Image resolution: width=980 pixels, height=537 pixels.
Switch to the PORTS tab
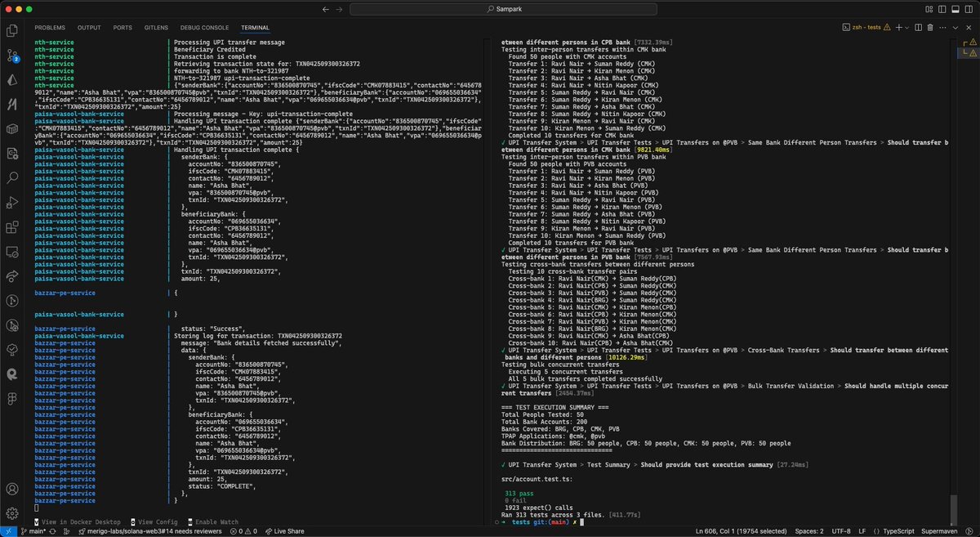click(122, 27)
